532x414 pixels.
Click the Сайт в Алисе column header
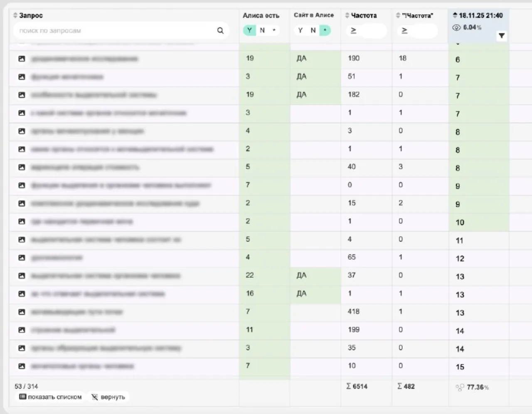tap(314, 15)
